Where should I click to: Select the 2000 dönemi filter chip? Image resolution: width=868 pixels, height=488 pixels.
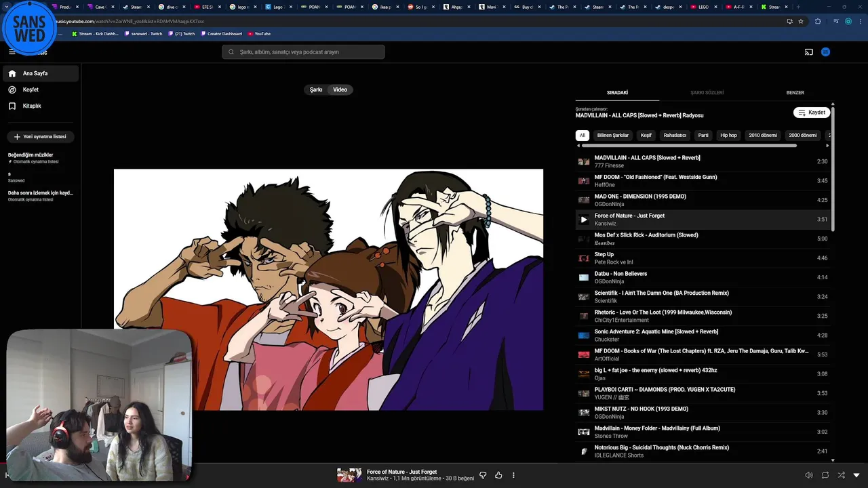click(x=803, y=135)
